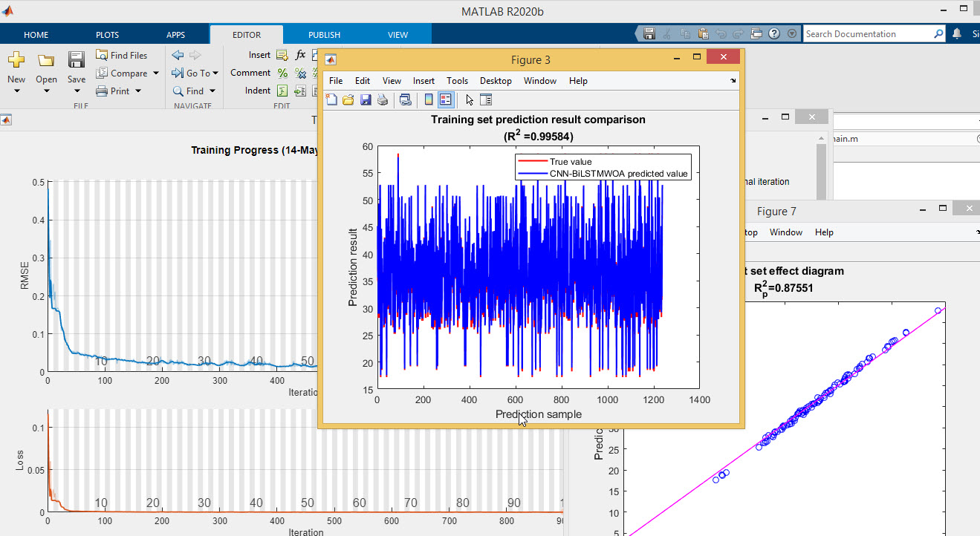The height and width of the screenshot is (536, 980).
Task: Switch to the PLOTS tab
Action: click(107, 35)
